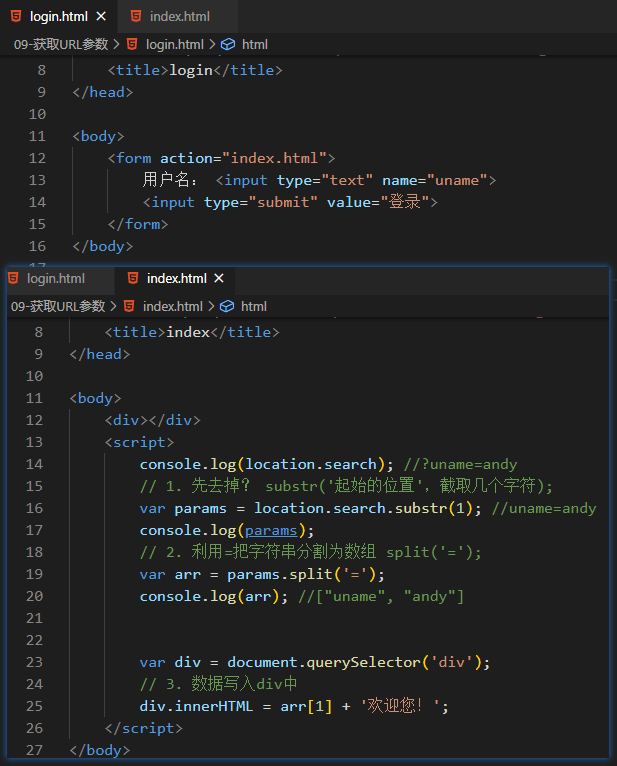Click the //?uname=andy comment
Image resolution: width=617 pixels, height=766 pixels.
(x=460, y=464)
